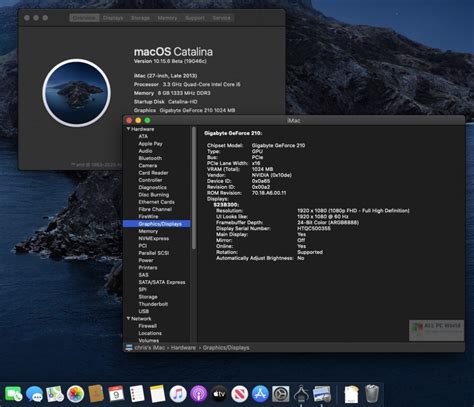Select Diagnostics in the sidebar
This screenshot has height=407, width=474.
(152, 187)
